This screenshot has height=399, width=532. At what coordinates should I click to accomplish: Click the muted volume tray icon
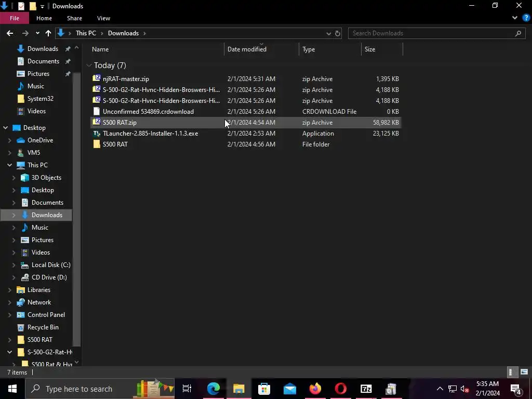pyautogui.click(x=465, y=389)
